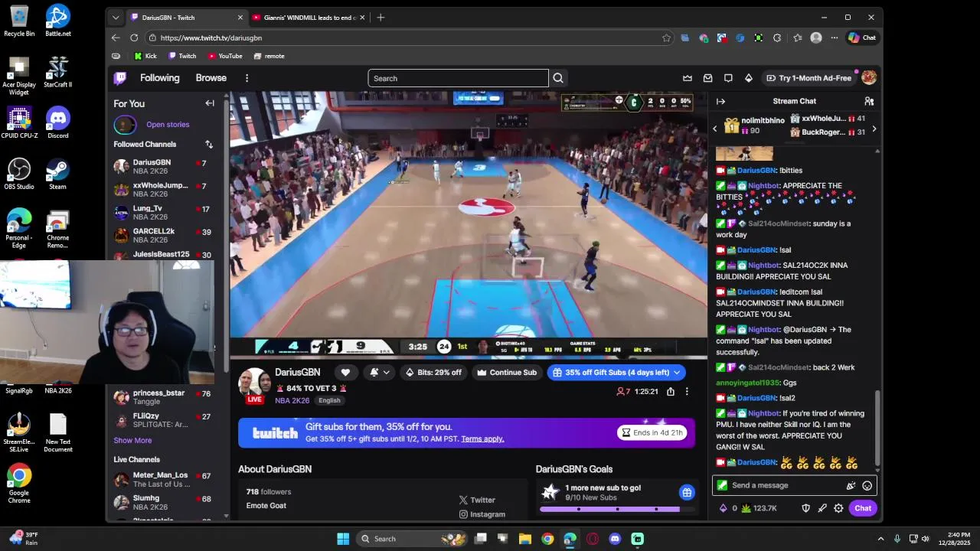This screenshot has height=551, width=980.
Task: Reload the page in browser
Action: point(134,37)
